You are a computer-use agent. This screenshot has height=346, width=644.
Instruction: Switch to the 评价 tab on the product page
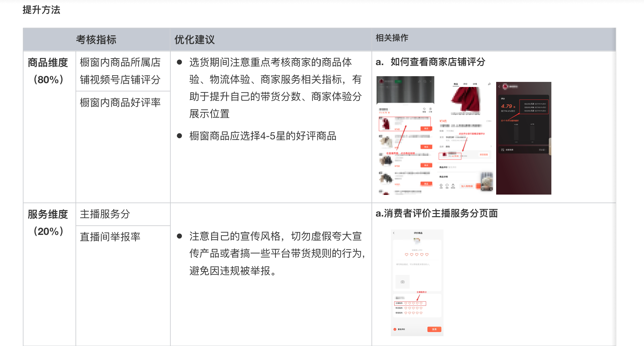(465, 84)
